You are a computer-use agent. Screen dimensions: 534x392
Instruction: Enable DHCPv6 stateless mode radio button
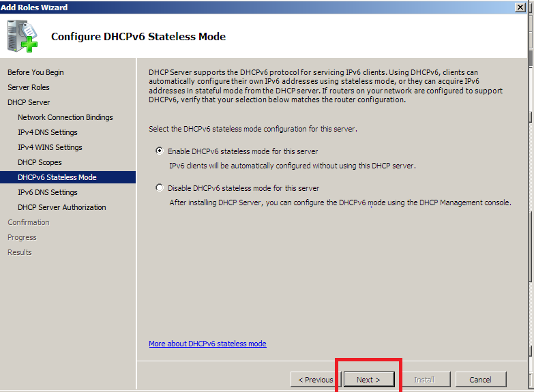point(160,151)
